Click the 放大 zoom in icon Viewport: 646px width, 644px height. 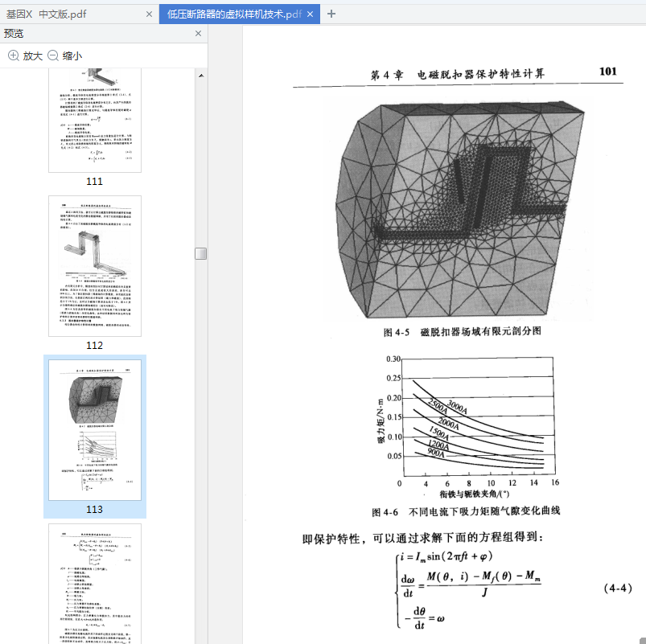[14, 55]
